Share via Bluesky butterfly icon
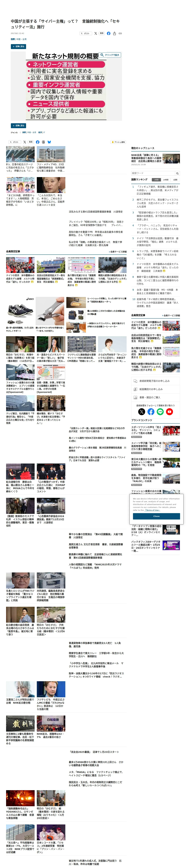Viewport: 186px width, 868px height. pyautogui.click(x=49, y=142)
